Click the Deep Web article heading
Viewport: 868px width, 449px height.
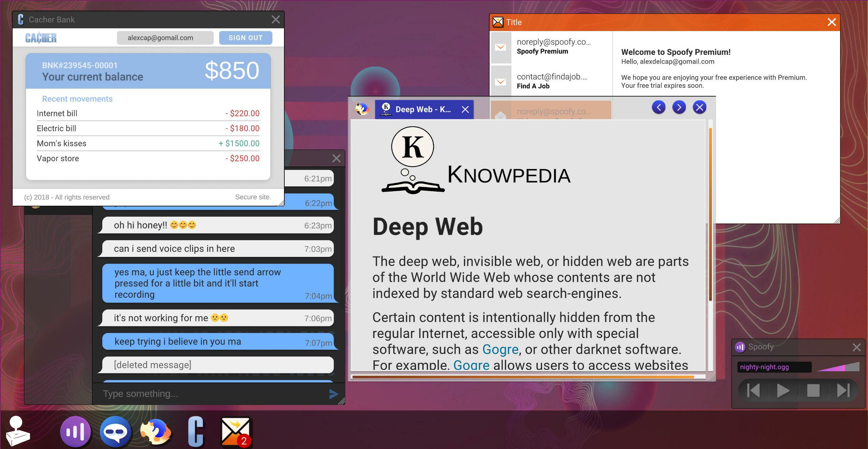click(x=428, y=227)
